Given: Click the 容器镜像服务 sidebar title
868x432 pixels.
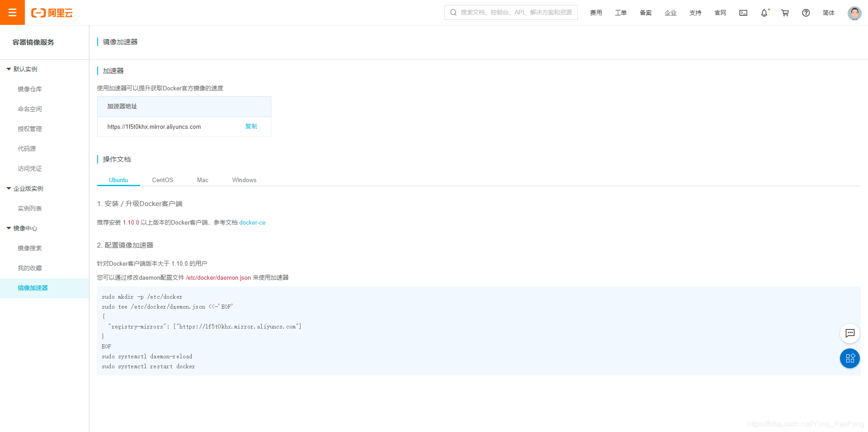Looking at the screenshot, I should coord(33,42).
